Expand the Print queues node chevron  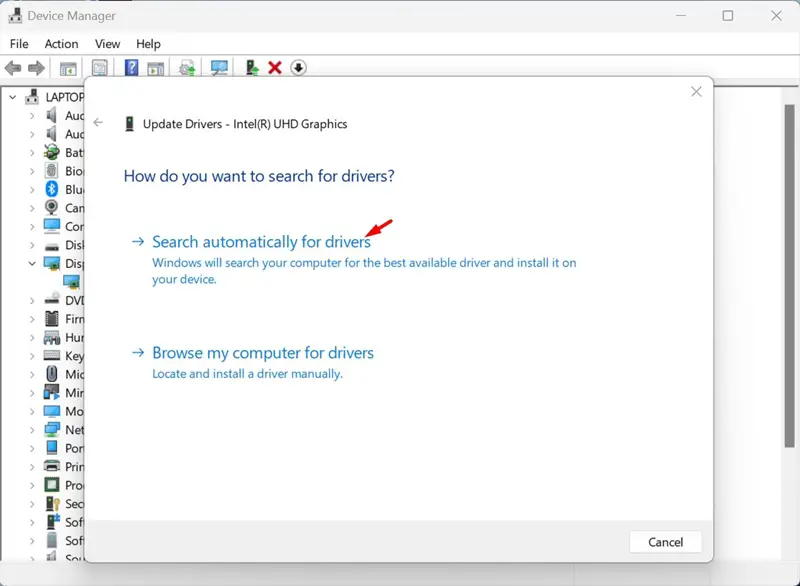(32, 467)
